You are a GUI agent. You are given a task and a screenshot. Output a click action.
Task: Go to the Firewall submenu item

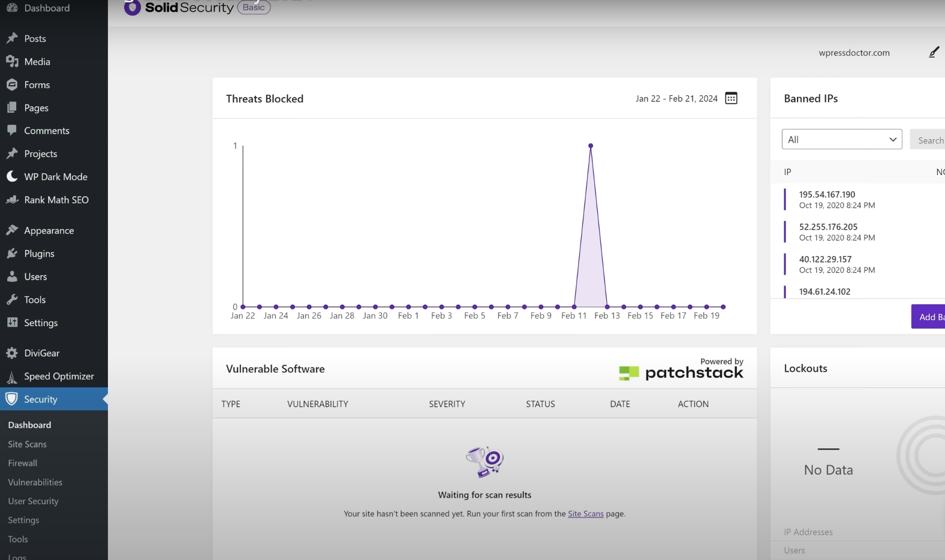click(x=22, y=463)
